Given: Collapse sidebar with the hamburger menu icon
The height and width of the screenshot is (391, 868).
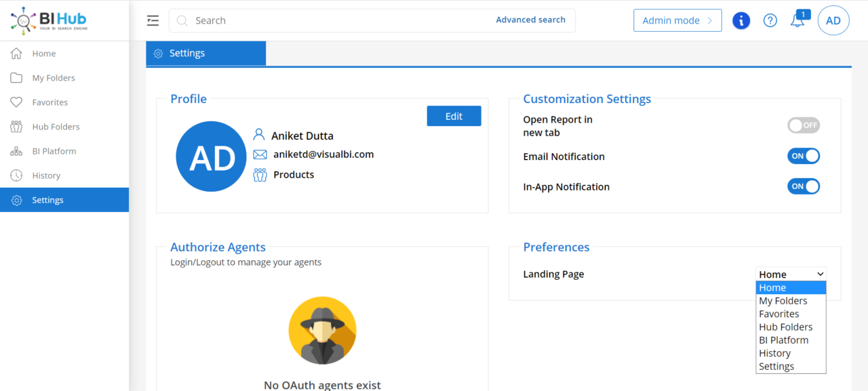Looking at the screenshot, I should (x=153, y=20).
